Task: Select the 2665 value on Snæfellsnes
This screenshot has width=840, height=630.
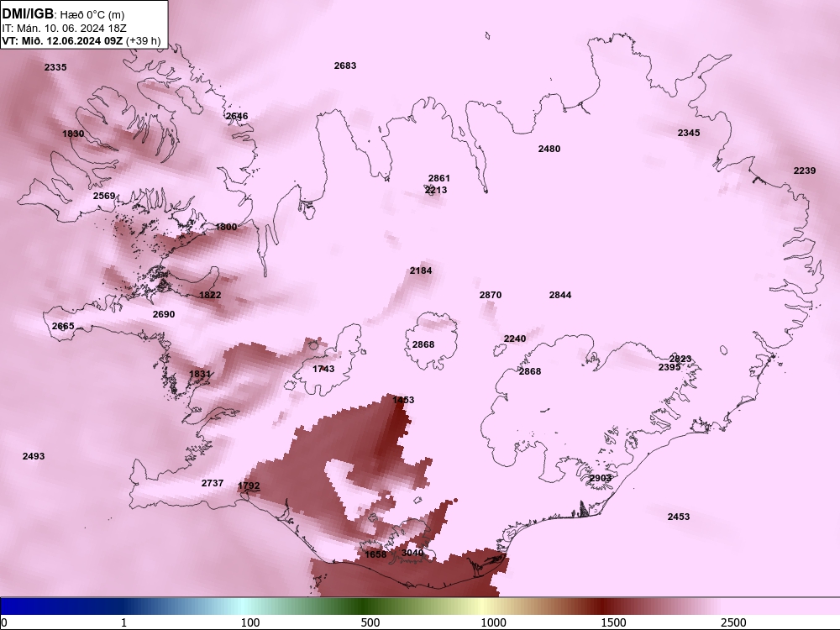Action: pyautogui.click(x=63, y=326)
